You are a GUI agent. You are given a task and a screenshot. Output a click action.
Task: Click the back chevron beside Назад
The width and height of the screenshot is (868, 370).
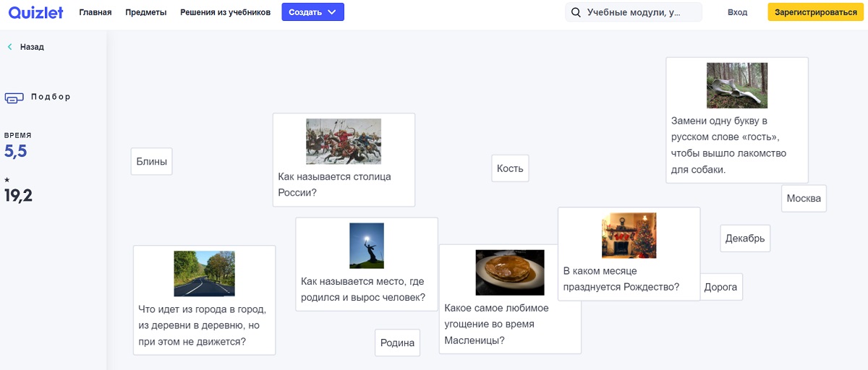[10, 47]
